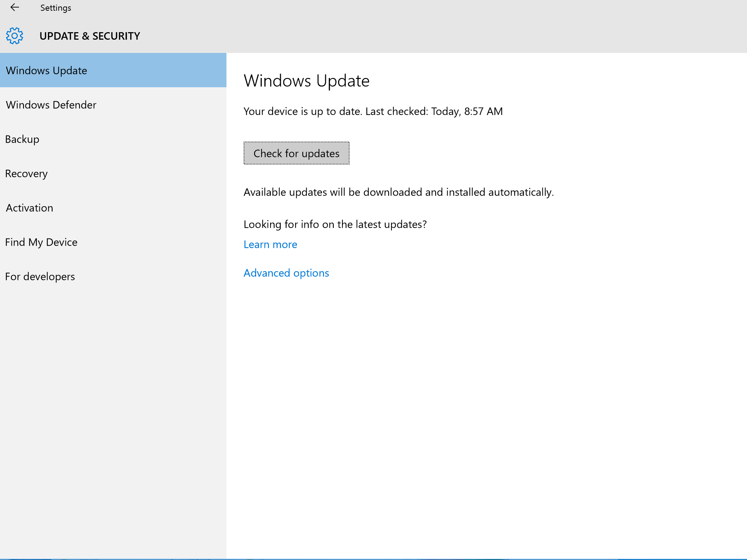The width and height of the screenshot is (747, 560).
Task: Click the Update & Security gear icon
Action: (x=14, y=36)
